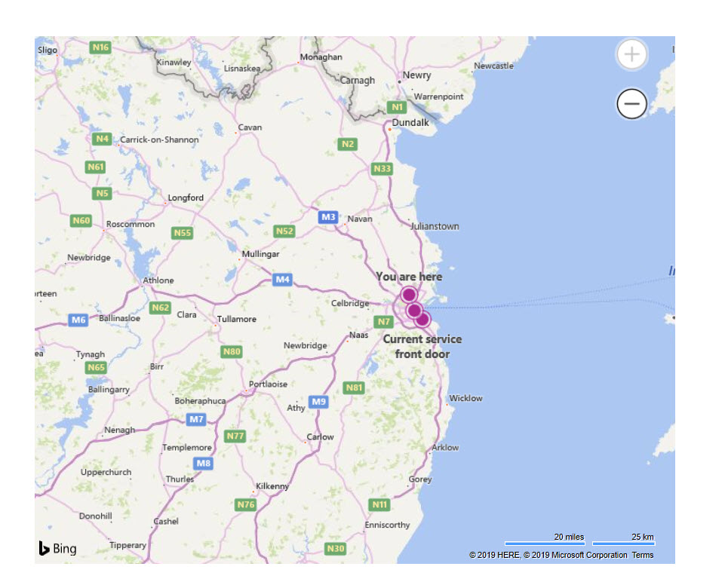Click the Dundalk town label
Image resolution: width=722 pixels, height=588 pixels.
410,122
